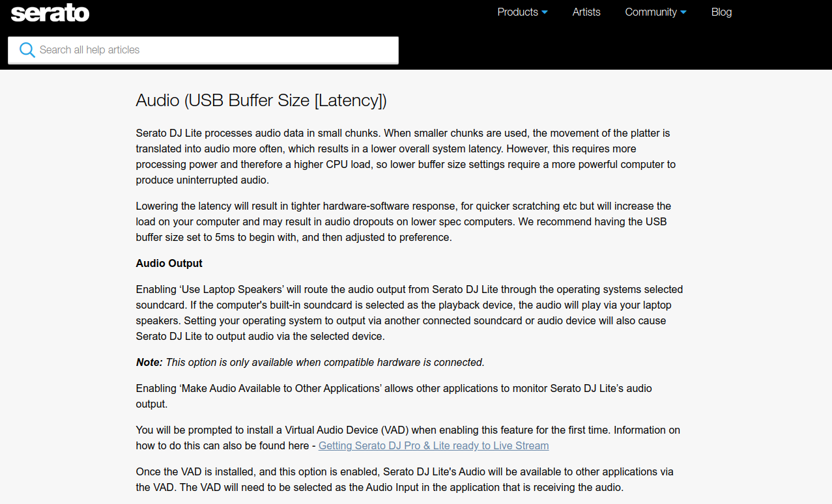Click the Serato logo
The image size is (832, 504).
[x=50, y=12]
